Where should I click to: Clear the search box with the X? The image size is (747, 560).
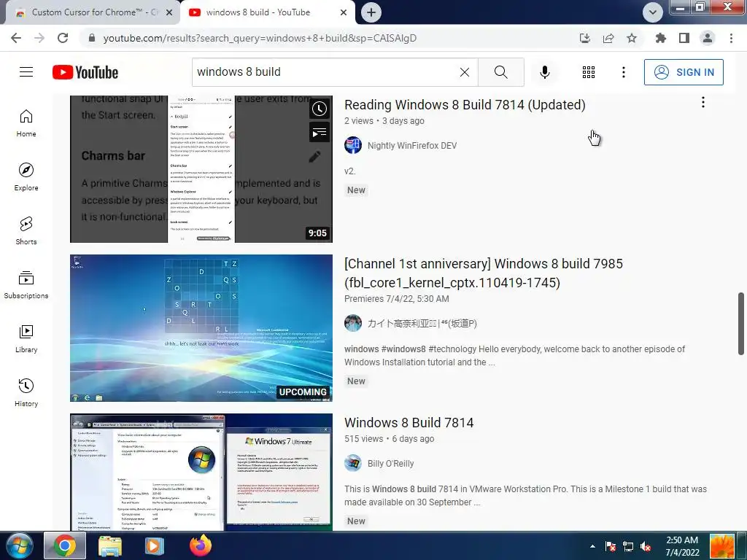[x=465, y=72]
